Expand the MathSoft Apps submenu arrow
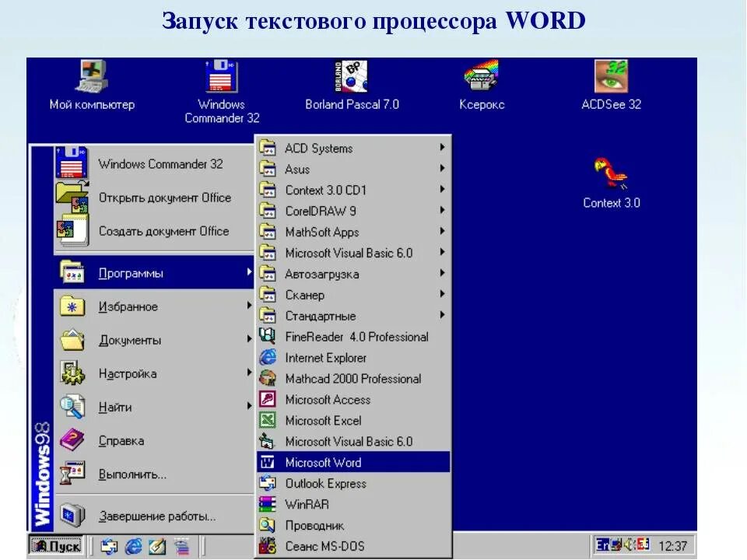747x560 pixels. click(x=442, y=231)
